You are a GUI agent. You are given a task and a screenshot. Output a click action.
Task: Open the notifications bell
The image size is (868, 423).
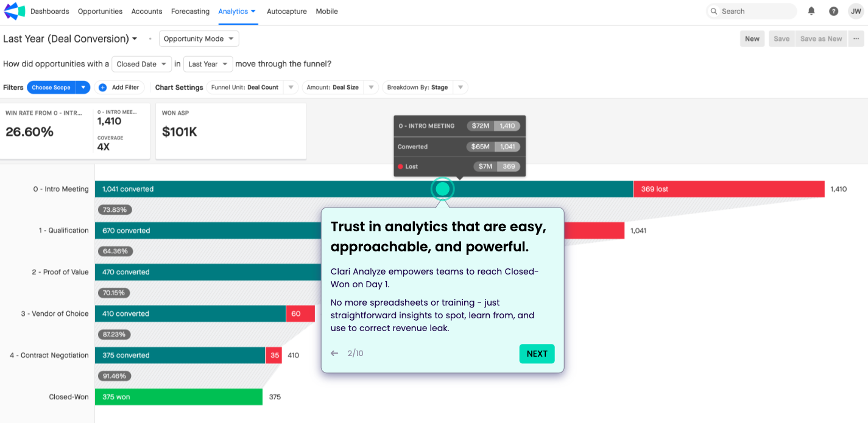point(811,11)
